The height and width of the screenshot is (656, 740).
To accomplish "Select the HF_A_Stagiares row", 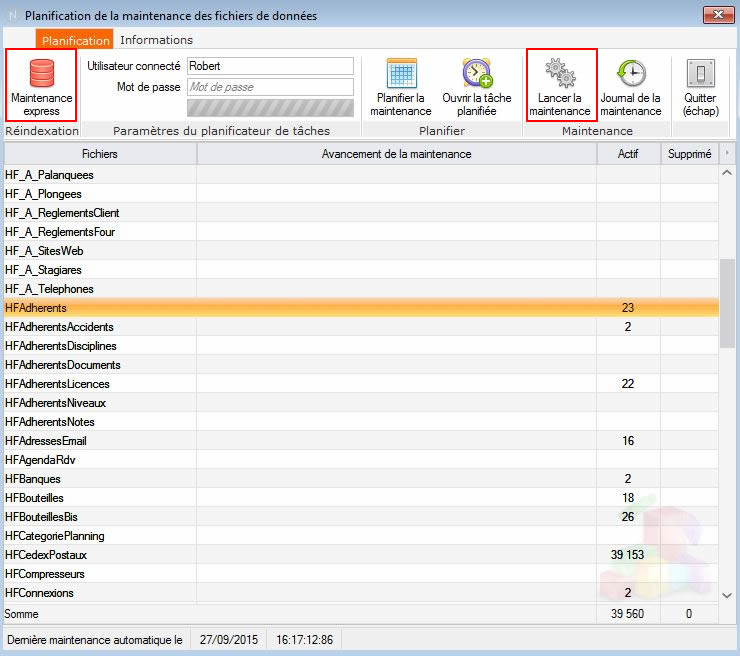I will pyautogui.click(x=361, y=270).
